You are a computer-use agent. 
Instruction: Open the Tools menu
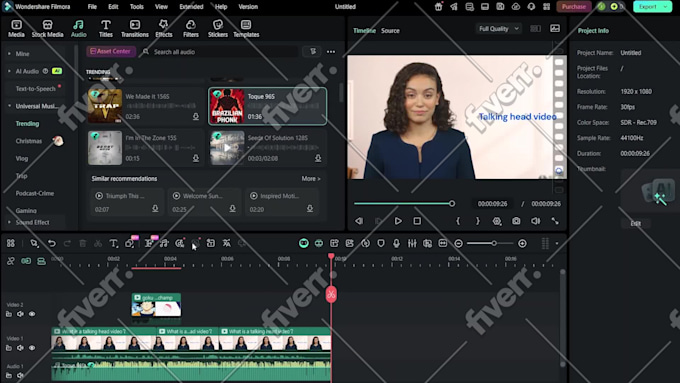point(137,7)
